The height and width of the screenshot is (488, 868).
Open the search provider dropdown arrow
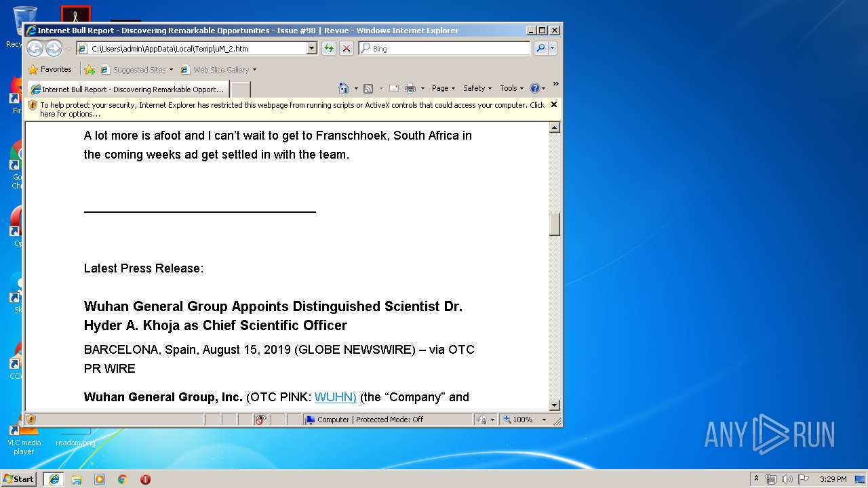click(x=553, y=49)
